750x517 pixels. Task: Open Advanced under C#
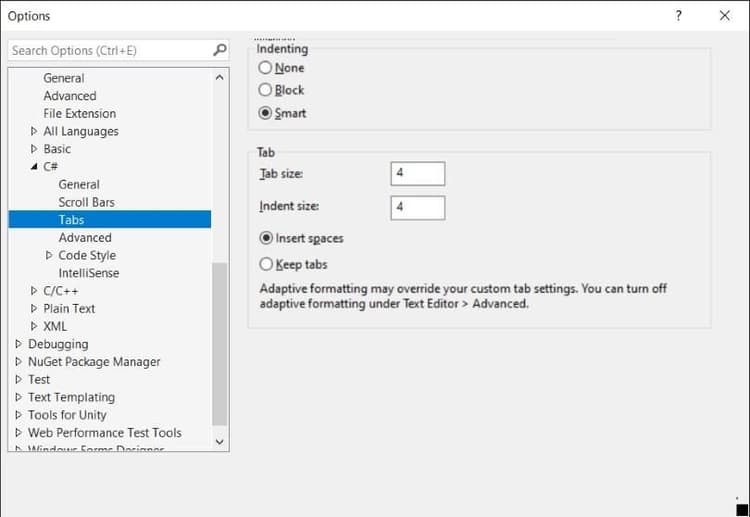[85, 238]
